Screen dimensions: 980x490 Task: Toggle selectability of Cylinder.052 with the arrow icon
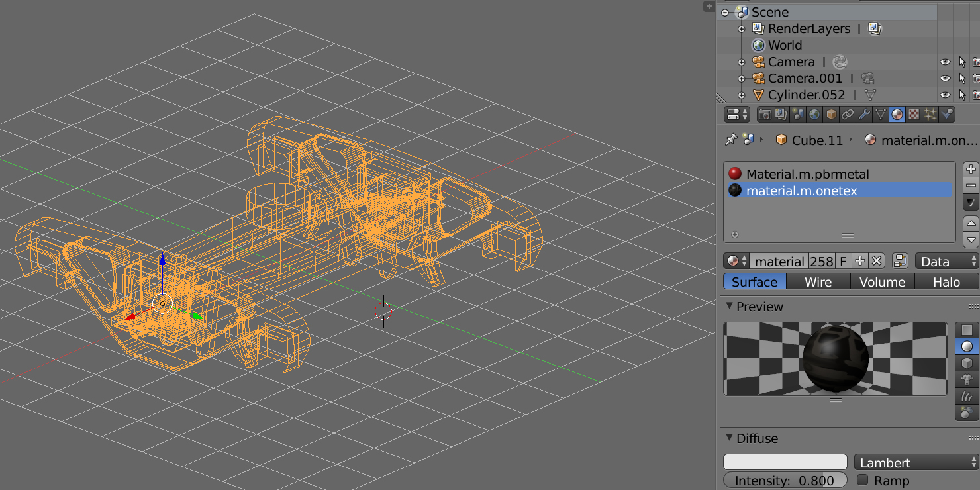[961, 95]
